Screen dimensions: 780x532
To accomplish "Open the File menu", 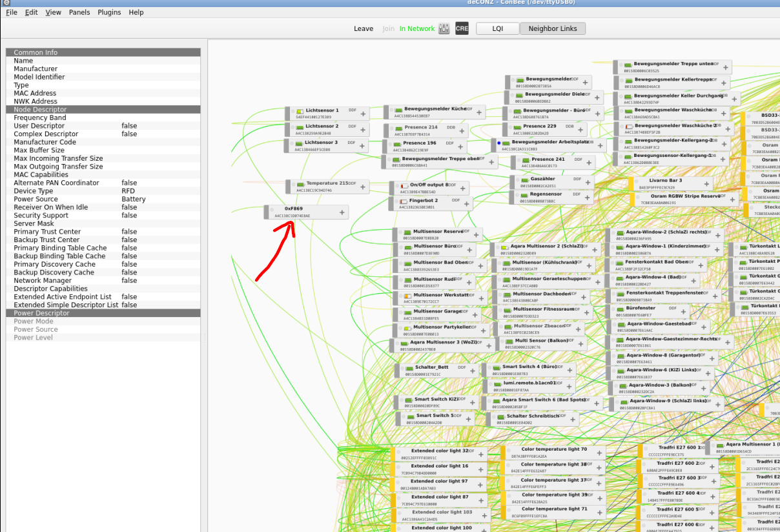I will [x=12, y=12].
